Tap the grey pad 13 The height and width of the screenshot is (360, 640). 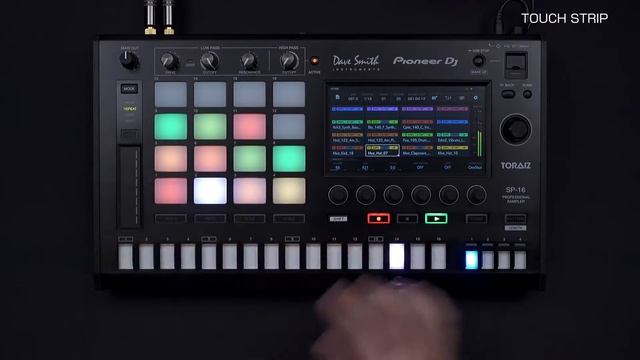(171, 94)
